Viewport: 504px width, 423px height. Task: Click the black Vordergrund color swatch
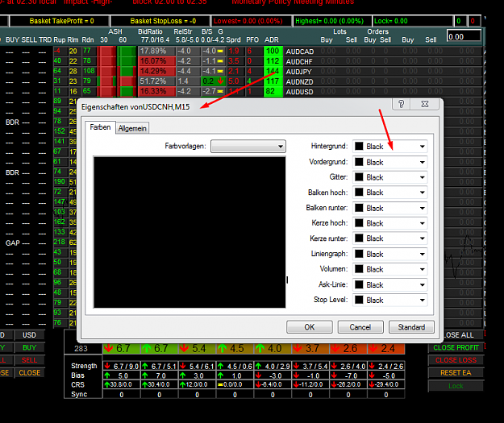tap(359, 162)
